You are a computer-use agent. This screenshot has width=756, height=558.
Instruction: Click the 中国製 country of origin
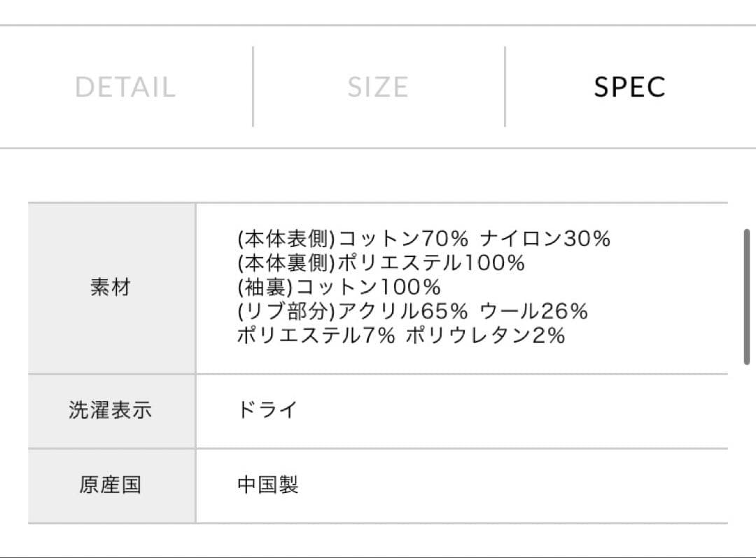(x=268, y=484)
